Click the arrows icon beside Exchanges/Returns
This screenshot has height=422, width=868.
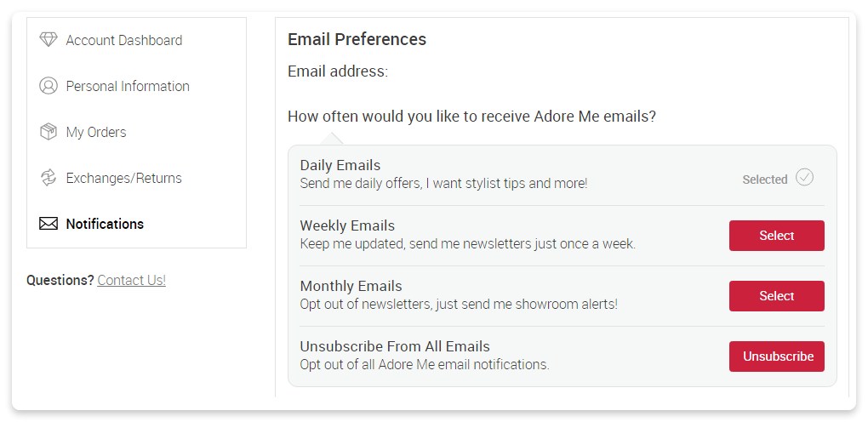(x=49, y=178)
